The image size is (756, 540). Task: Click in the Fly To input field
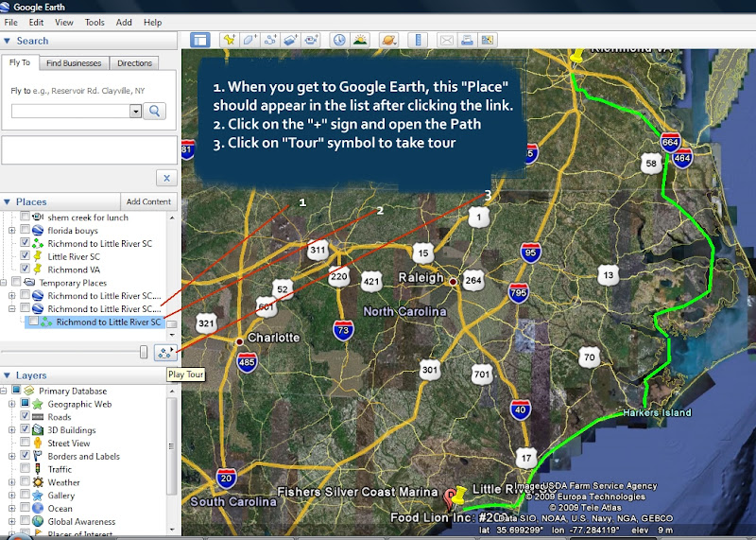[x=70, y=111]
